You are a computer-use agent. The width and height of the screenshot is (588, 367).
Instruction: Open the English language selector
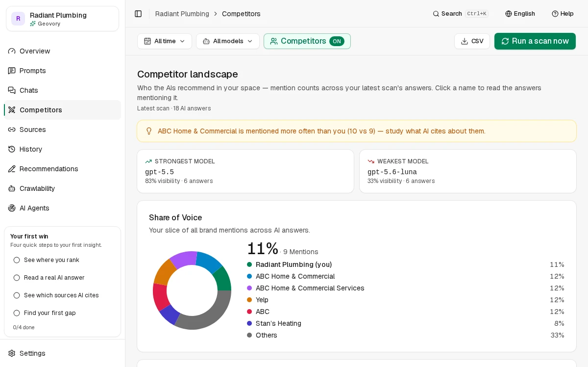pos(520,14)
